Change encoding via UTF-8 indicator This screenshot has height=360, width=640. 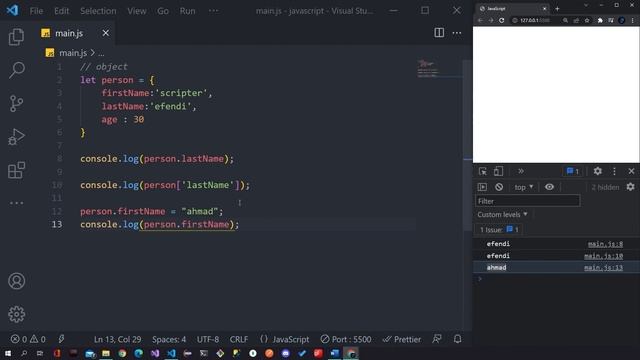pos(208,339)
